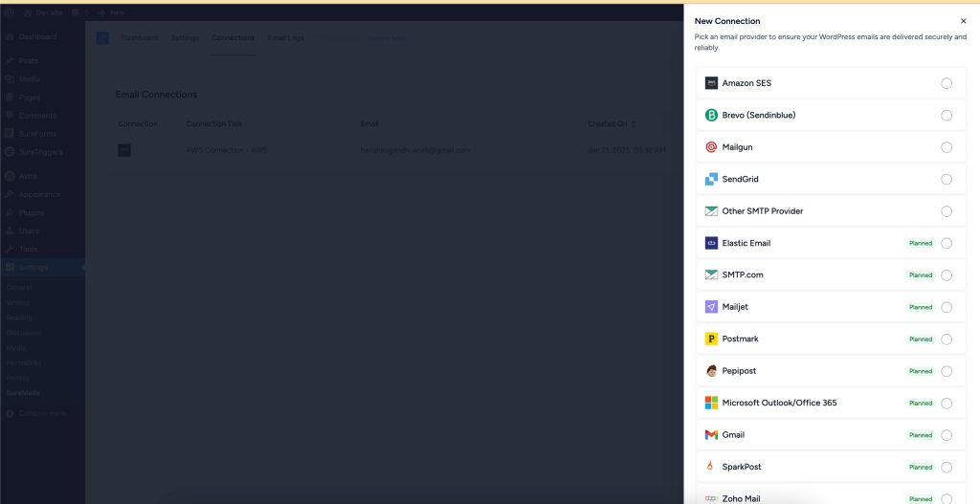Click the SendGrid blue squares logo

click(x=711, y=179)
